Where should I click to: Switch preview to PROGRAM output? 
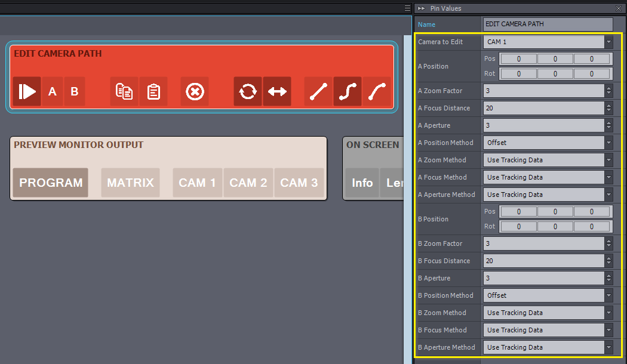click(51, 183)
